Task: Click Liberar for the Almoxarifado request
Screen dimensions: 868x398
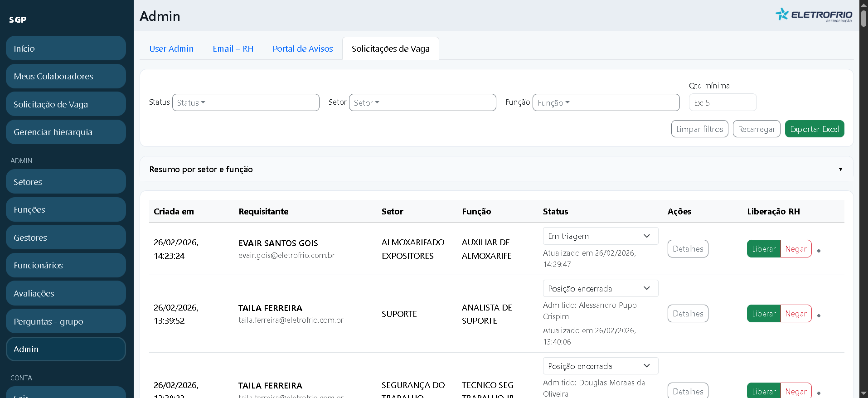Action: click(x=763, y=249)
